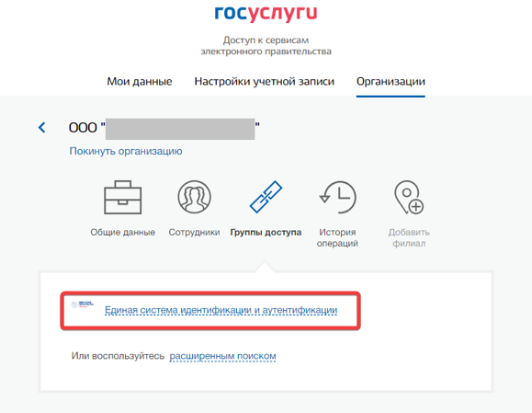Click the Добавить филиал label
Image resolution: width=532 pixels, height=413 pixels.
409,237
